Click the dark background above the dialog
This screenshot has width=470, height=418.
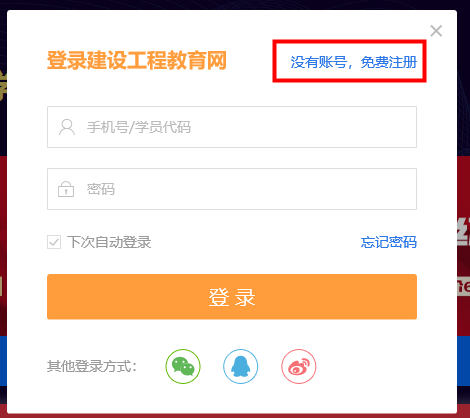[x=233, y=4]
